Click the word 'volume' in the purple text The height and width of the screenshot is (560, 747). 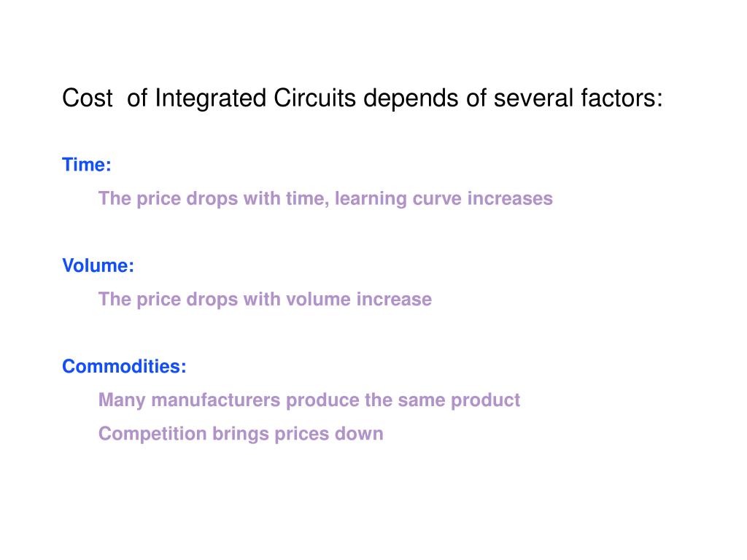(x=318, y=300)
